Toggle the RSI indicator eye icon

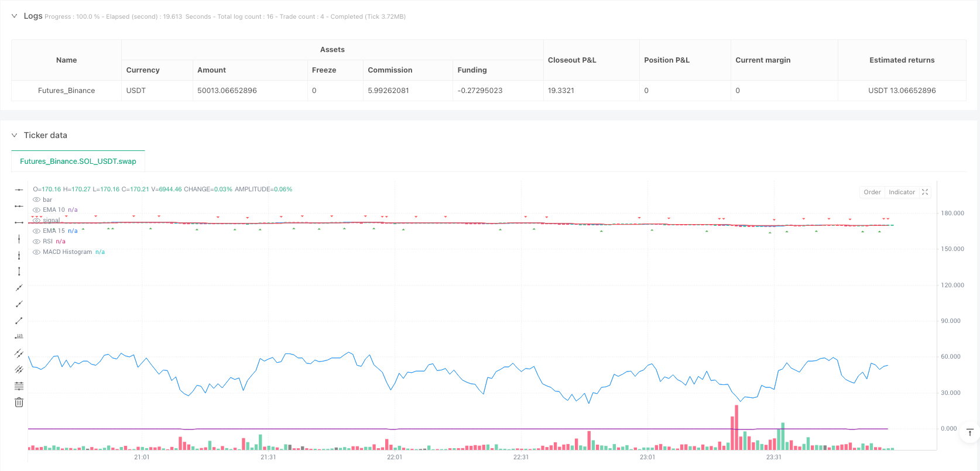[37, 241]
